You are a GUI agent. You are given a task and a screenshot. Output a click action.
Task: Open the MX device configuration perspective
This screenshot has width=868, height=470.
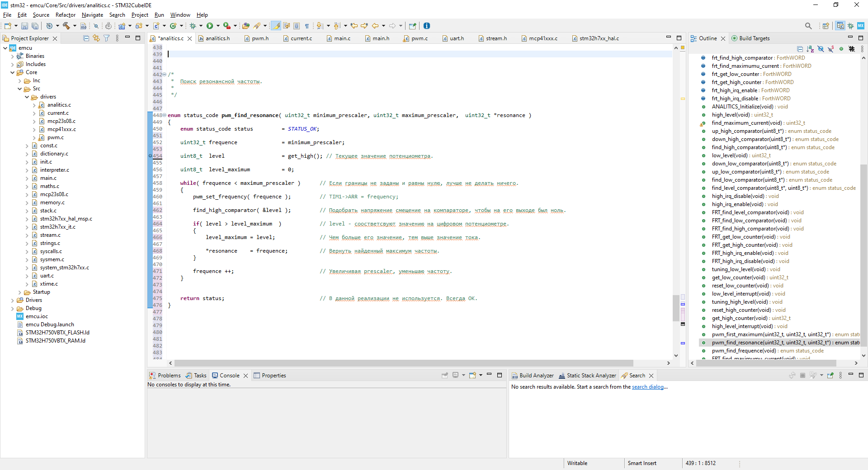click(861, 26)
